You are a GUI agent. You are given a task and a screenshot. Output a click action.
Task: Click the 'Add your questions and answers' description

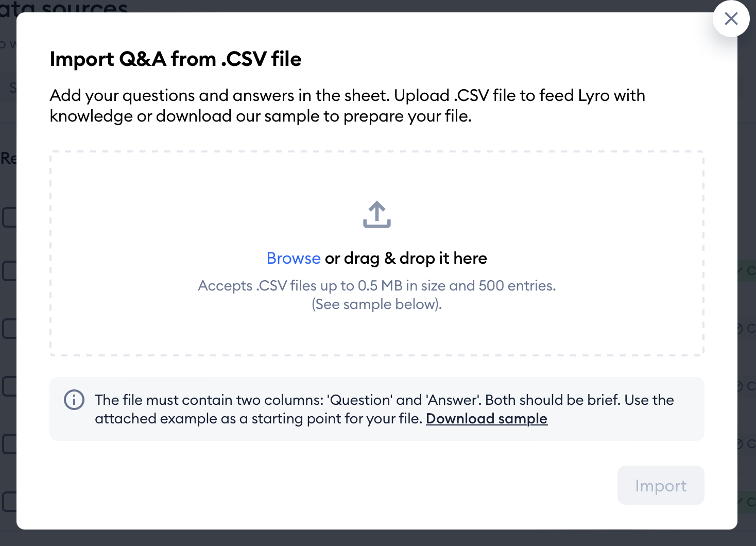pyautogui.click(x=347, y=106)
